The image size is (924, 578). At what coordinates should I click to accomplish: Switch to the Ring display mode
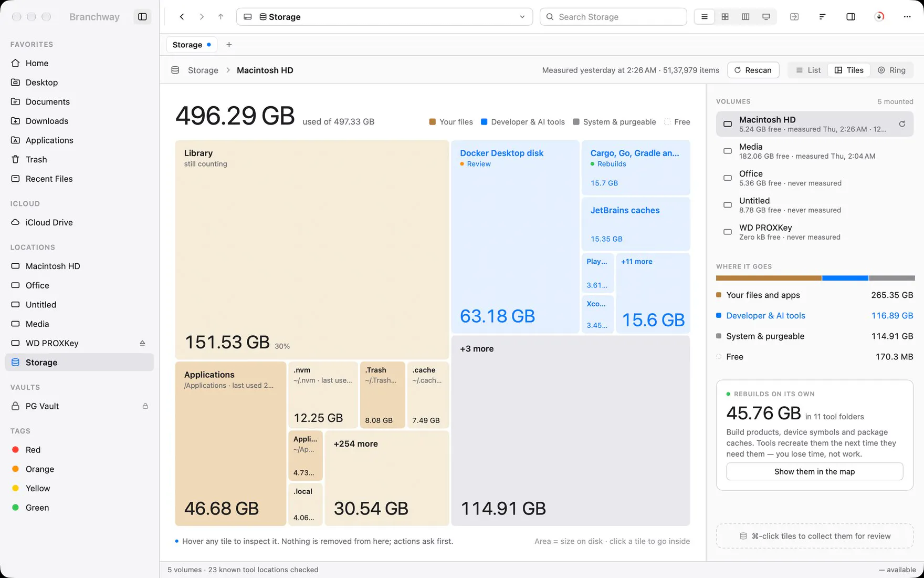point(892,70)
